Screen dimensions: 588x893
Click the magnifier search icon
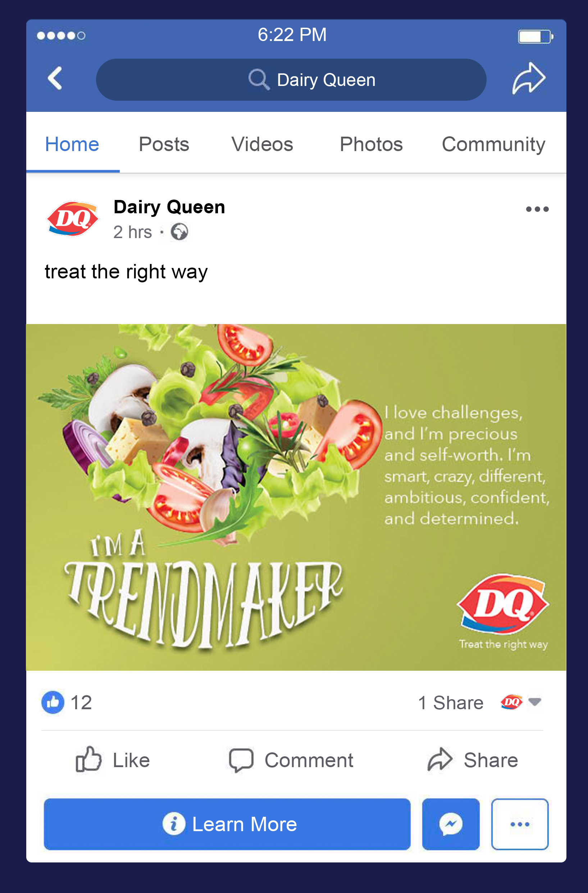coord(259,79)
